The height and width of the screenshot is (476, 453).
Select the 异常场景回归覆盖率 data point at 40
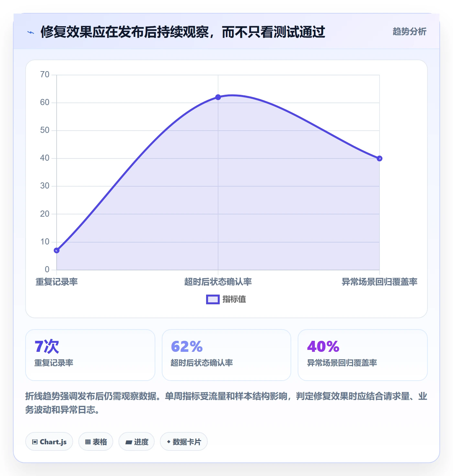pos(380,158)
